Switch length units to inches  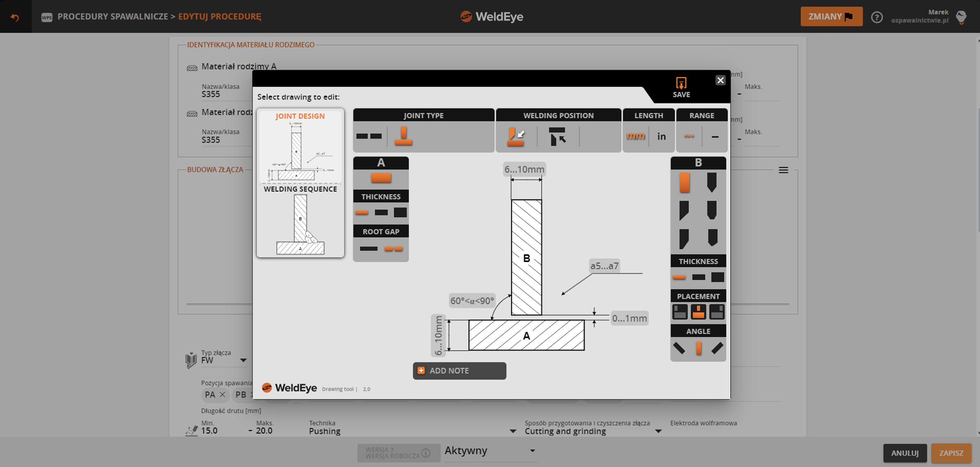click(661, 136)
